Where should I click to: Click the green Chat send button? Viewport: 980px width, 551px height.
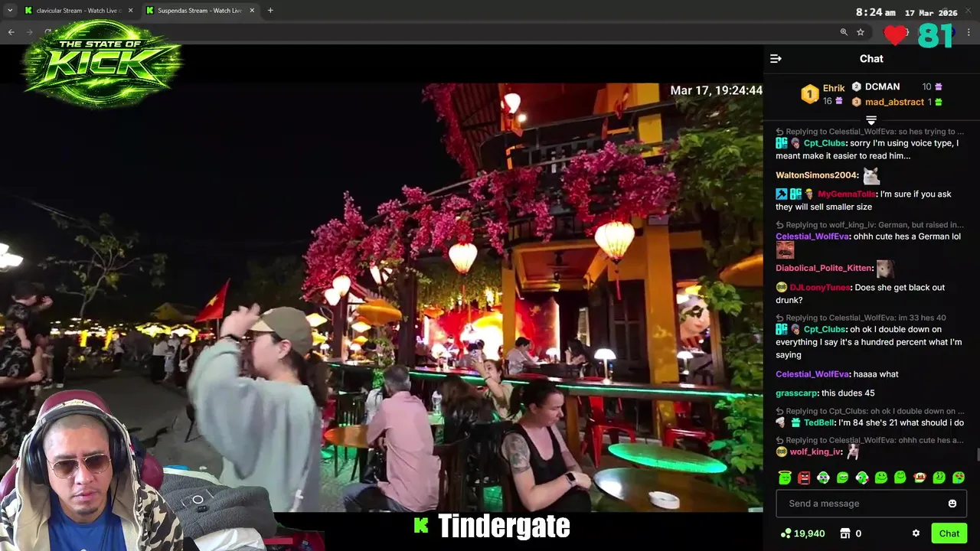pos(949,533)
